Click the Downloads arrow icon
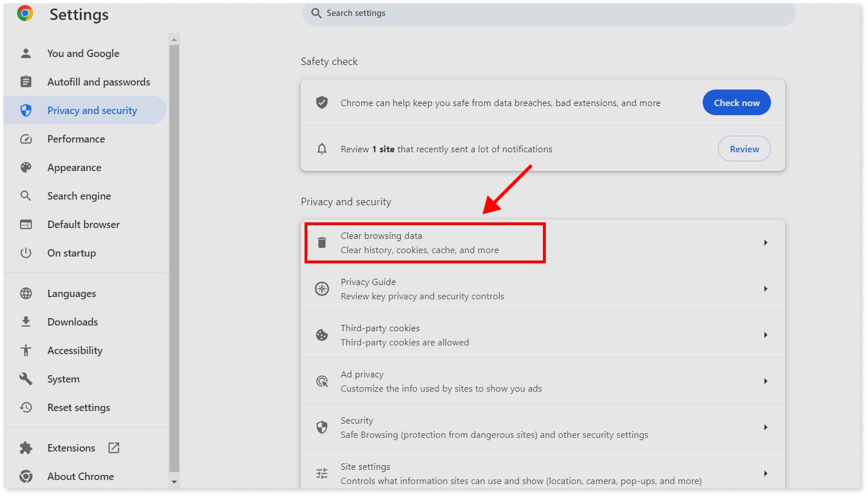Image resolution: width=868 pixels, height=496 pixels. (x=26, y=322)
